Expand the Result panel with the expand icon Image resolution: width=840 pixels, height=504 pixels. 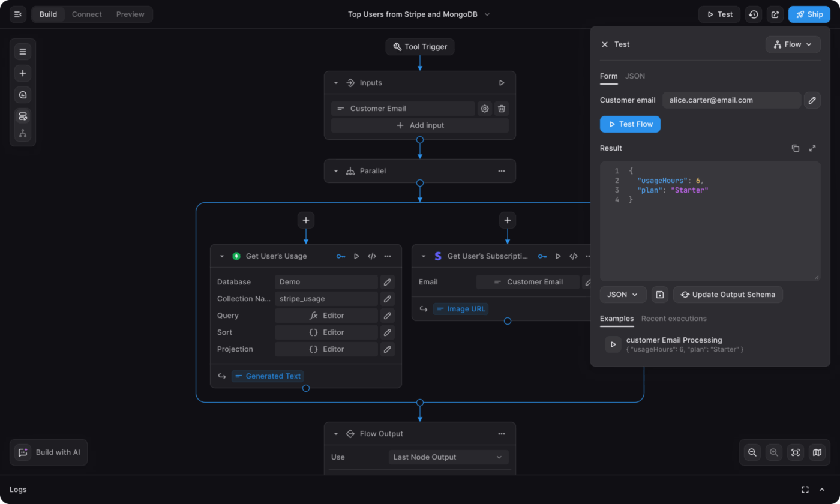point(812,148)
